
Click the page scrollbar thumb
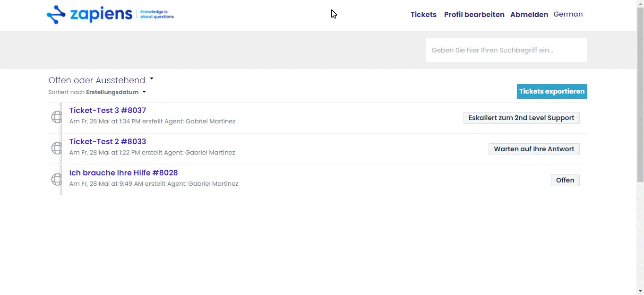point(640,95)
